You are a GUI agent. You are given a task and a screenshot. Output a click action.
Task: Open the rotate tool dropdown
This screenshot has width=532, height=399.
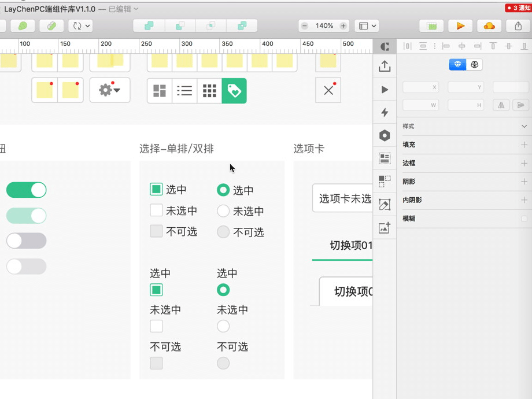tap(80, 26)
